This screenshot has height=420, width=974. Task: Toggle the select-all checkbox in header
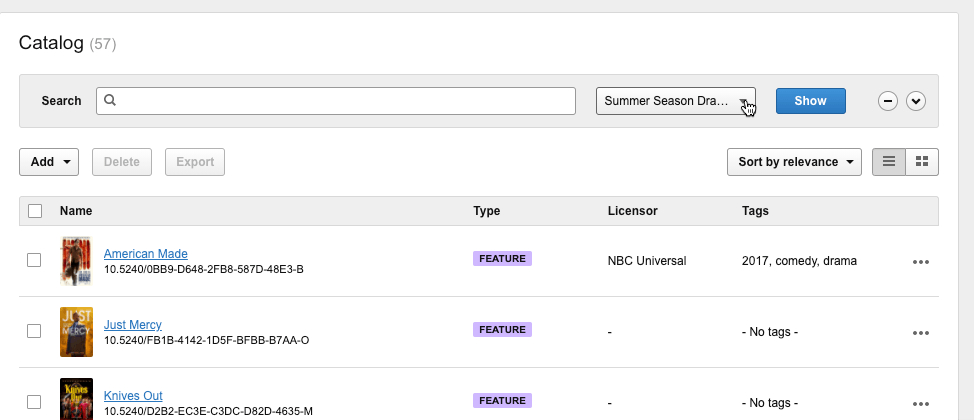[x=35, y=211]
